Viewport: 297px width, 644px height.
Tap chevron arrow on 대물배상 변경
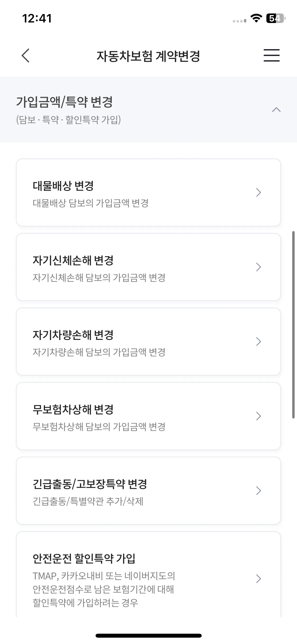[x=258, y=192]
